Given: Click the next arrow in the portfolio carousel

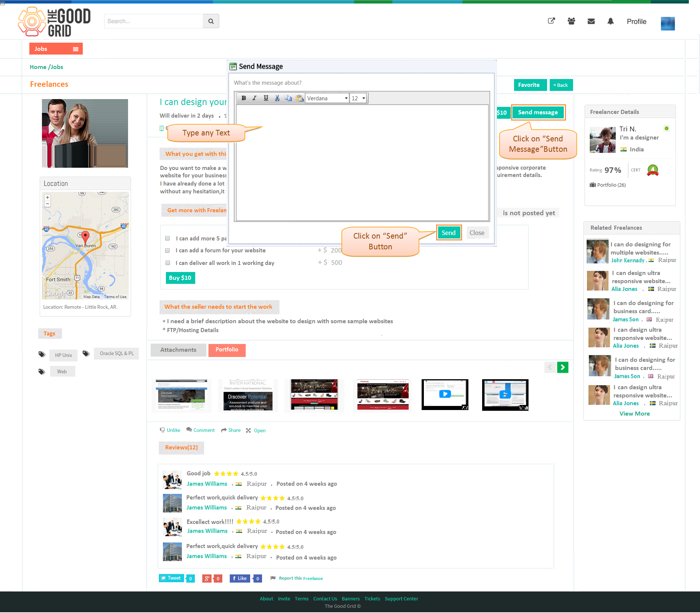Looking at the screenshot, I should tap(563, 367).
